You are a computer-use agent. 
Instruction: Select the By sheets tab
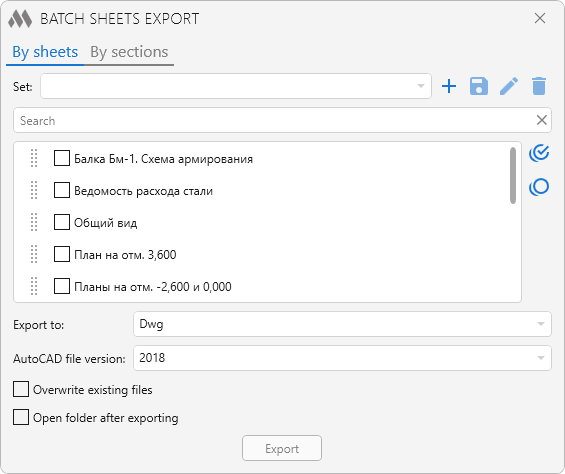pos(45,52)
